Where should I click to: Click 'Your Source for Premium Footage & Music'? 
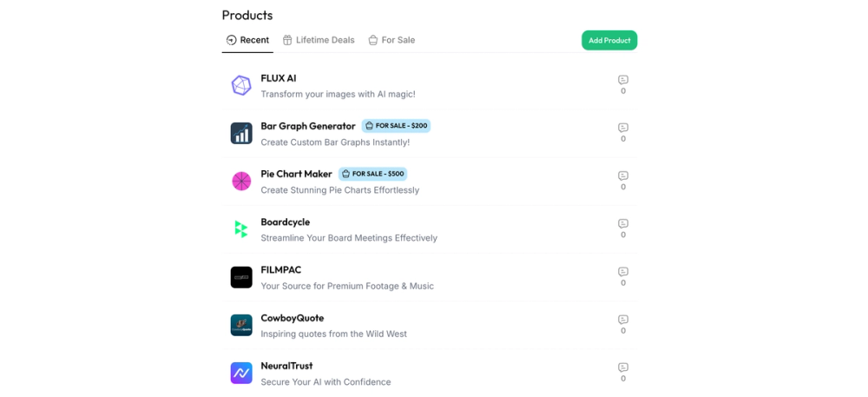[347, 287]
